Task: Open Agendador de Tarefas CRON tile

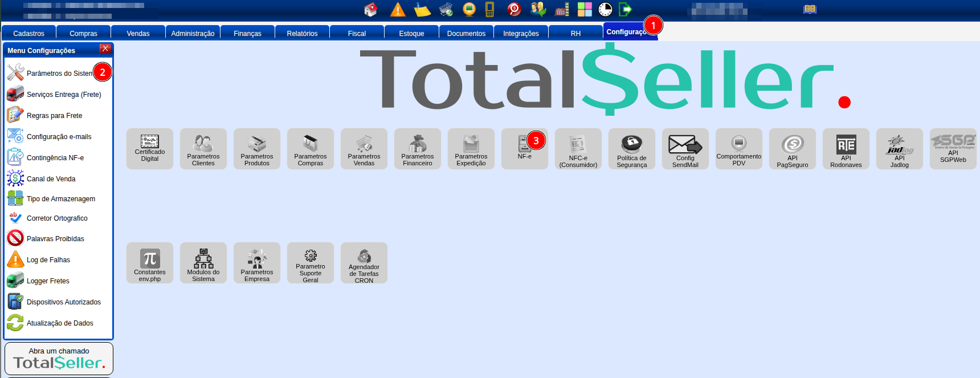Action: [364, 263]
